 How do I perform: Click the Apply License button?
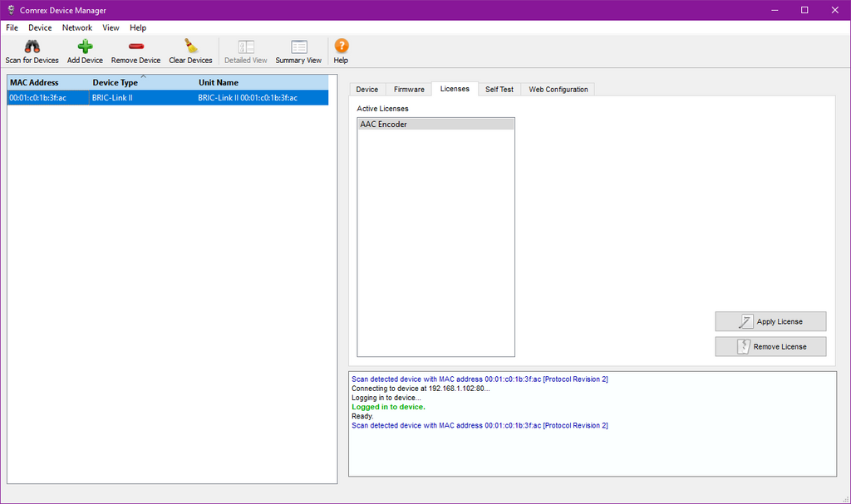[x=770, y=321]
